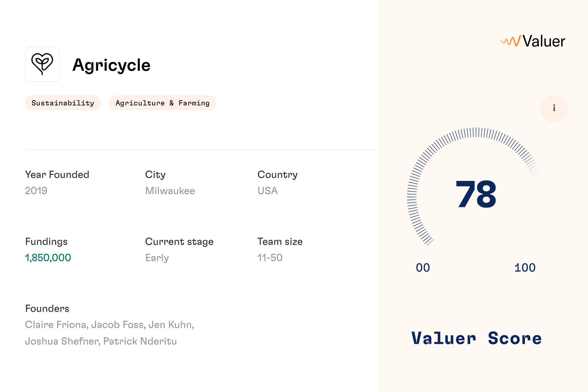
Task: Click the Agricycle heart-plant logo icon
Action: click(42, 64)
